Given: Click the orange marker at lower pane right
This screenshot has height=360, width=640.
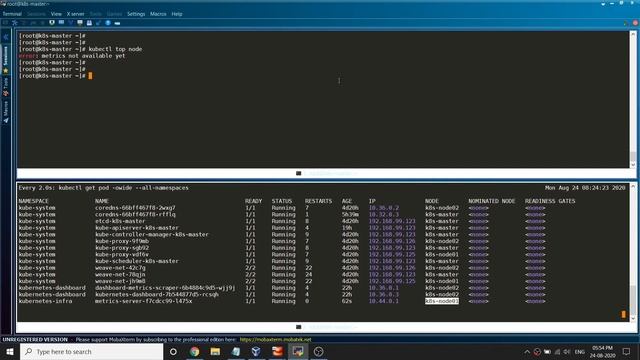Looking at the screenshot, I should click(x=623, y=314).
